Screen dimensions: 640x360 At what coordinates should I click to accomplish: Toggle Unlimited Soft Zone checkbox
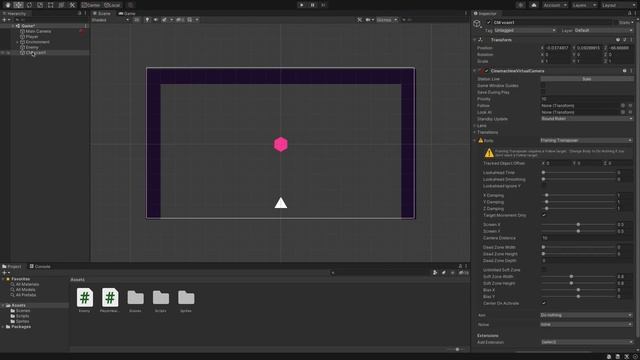(x=544, y=270)
